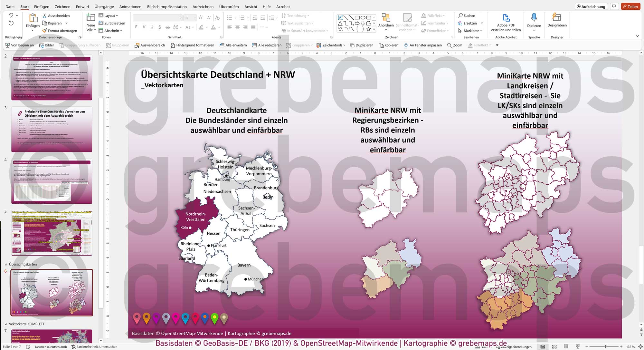
Task: Open the Ansicht menu
Action: coord(251,6)
